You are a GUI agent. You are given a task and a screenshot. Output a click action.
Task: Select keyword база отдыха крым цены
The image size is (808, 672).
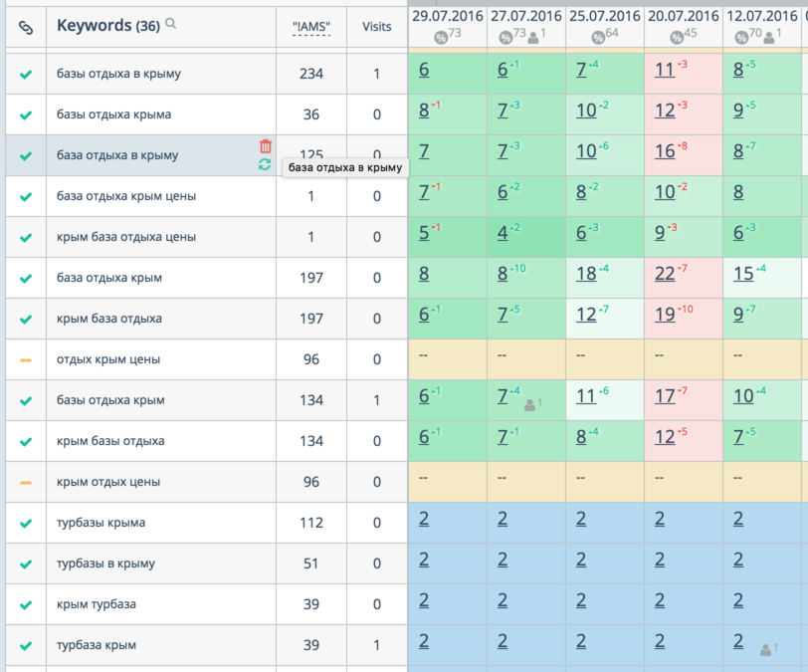(126, 196)
